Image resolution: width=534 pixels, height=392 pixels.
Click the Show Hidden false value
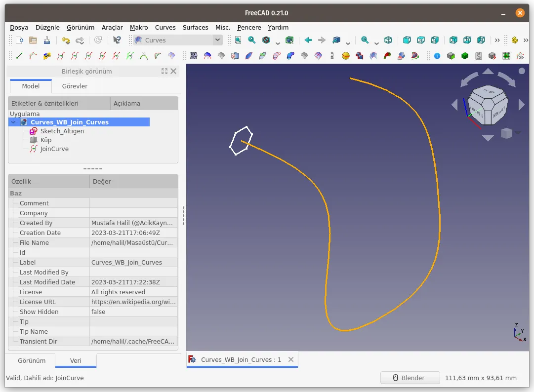pyautogui.click(x=133, y=312)
